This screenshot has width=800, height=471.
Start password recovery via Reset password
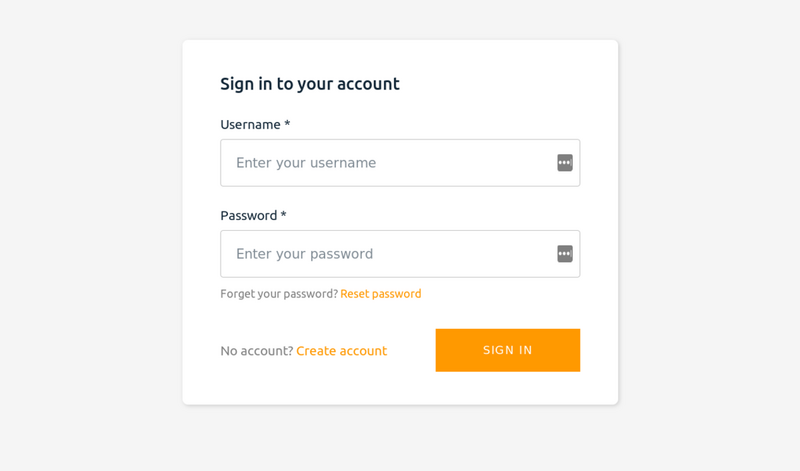tap(381, 294)
